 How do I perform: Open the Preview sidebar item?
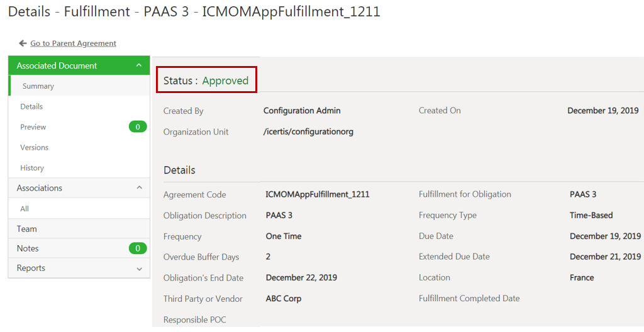33,127
